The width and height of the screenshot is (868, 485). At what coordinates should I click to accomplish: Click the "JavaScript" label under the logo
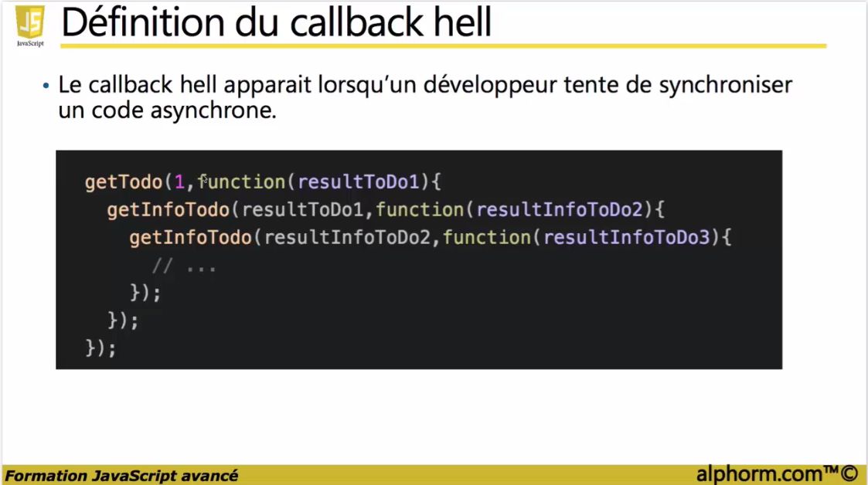tap(29, 45)
